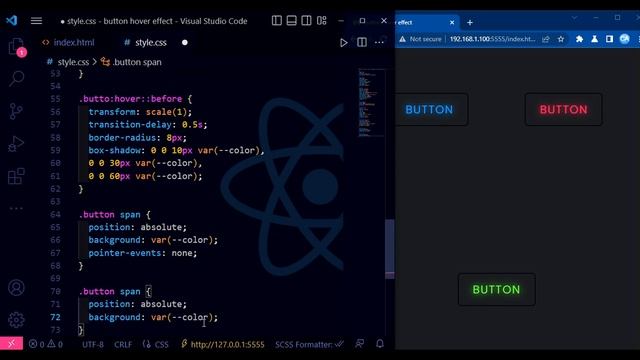This screenshot has width=640, height=360.
Task: Click the .butto:hover::before selector
Action: point(131,98)
